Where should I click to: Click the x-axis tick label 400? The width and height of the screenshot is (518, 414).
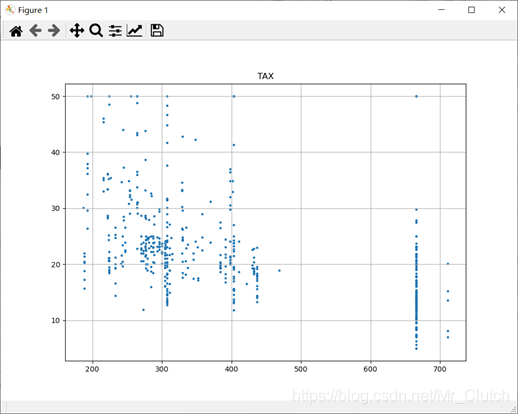click(231, 369)
